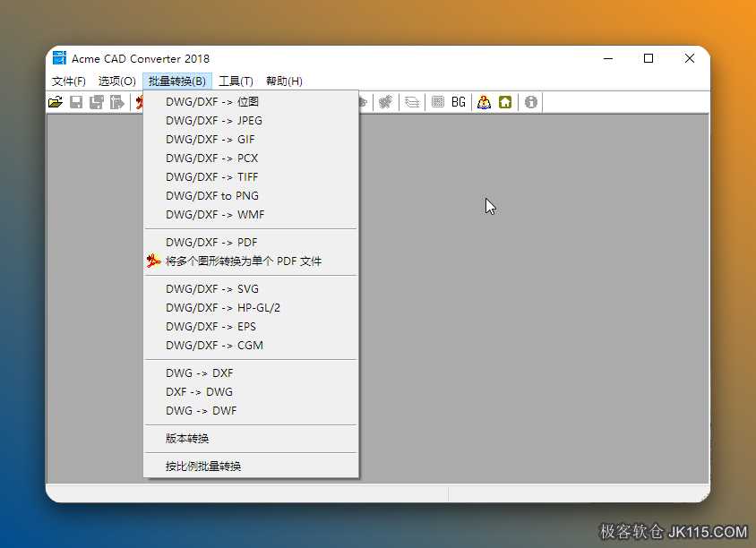
Task: Open the 帮助(H) menu
Action: (284, 81)
